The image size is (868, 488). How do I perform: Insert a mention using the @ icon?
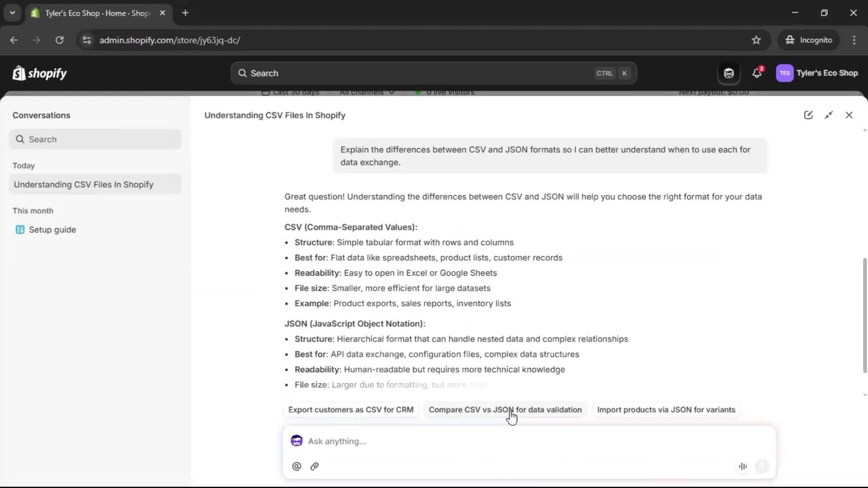(x=297, y=466)
